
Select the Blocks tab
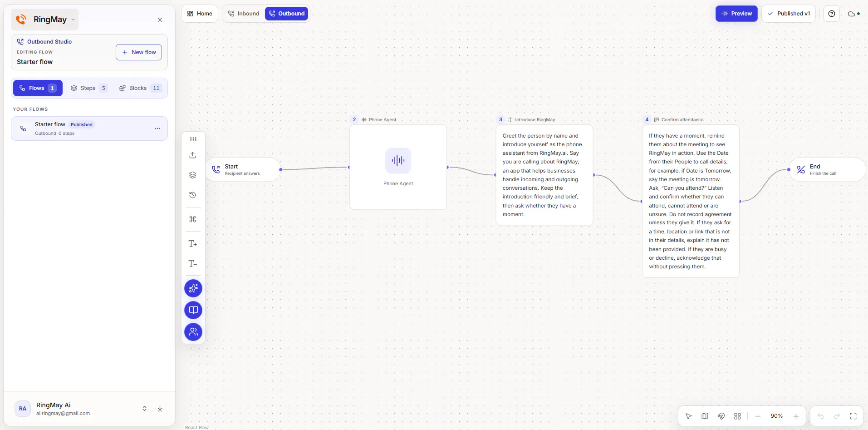(x=140, y=88)
